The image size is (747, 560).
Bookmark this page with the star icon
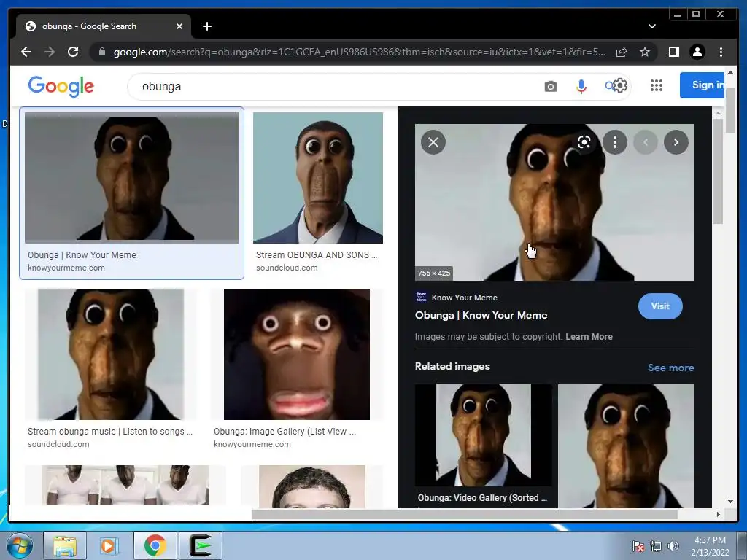[645, 52]
